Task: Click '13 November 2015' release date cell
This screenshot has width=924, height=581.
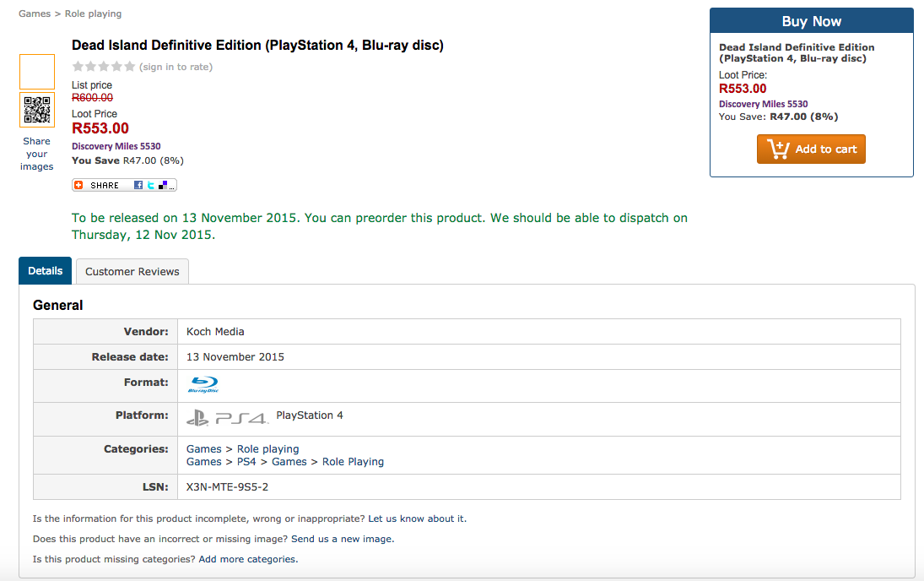Action: pos(235,357)
